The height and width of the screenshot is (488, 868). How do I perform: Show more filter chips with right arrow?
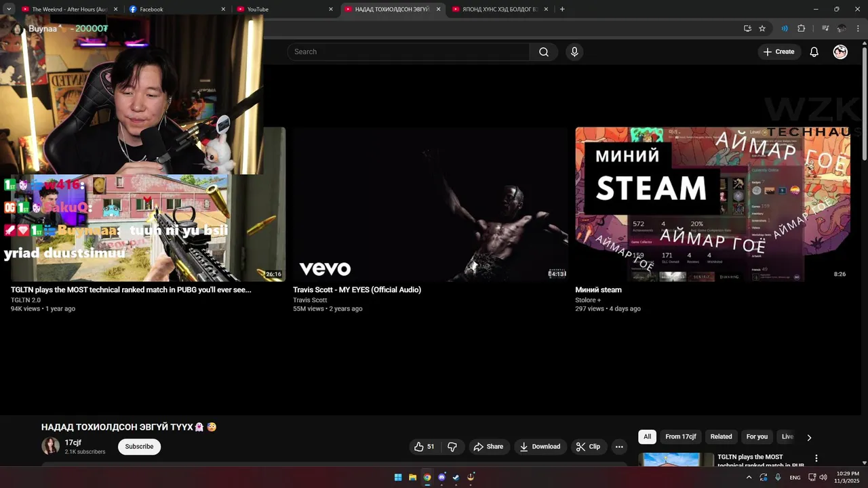pyautogui.click(x=808, y=437)
